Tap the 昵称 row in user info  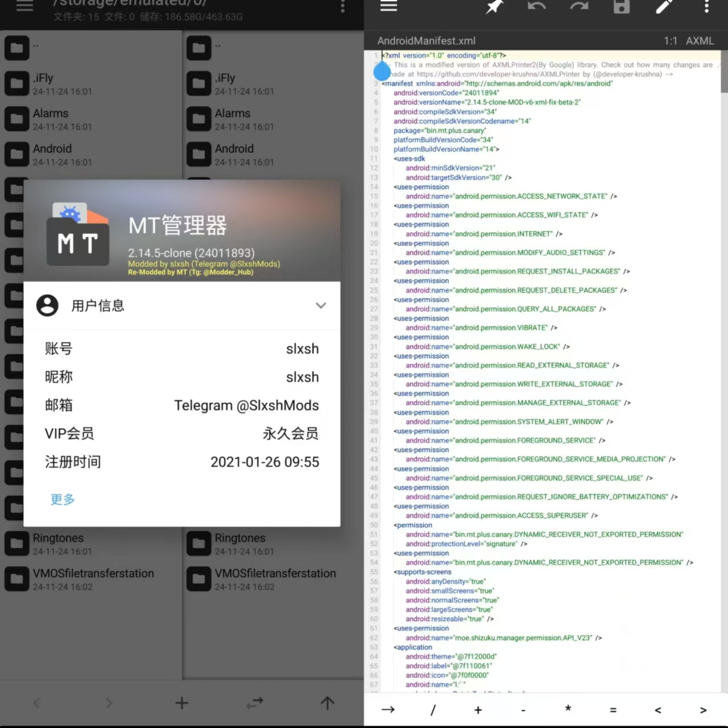[x=182, y=377]
